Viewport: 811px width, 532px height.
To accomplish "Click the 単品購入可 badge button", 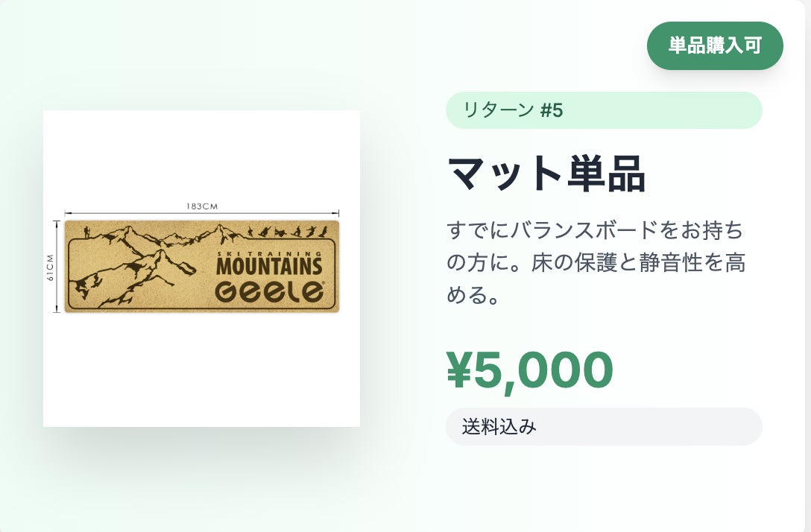I will 715,45.
